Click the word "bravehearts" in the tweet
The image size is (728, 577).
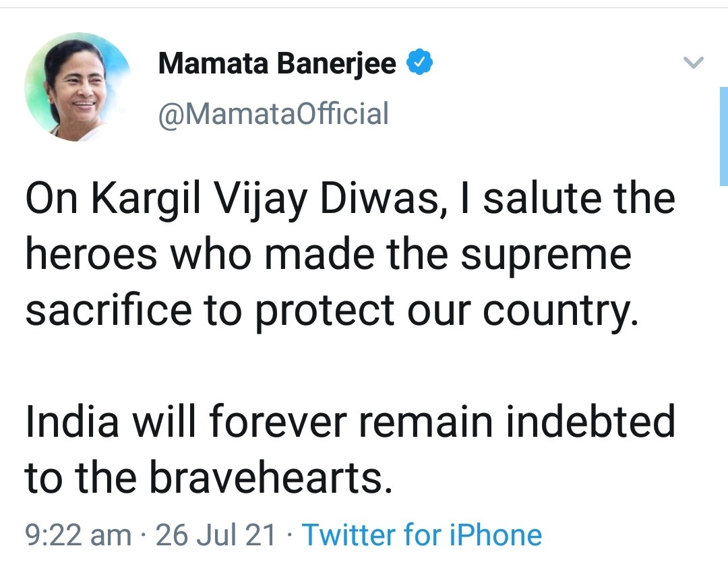click(266, 476)
